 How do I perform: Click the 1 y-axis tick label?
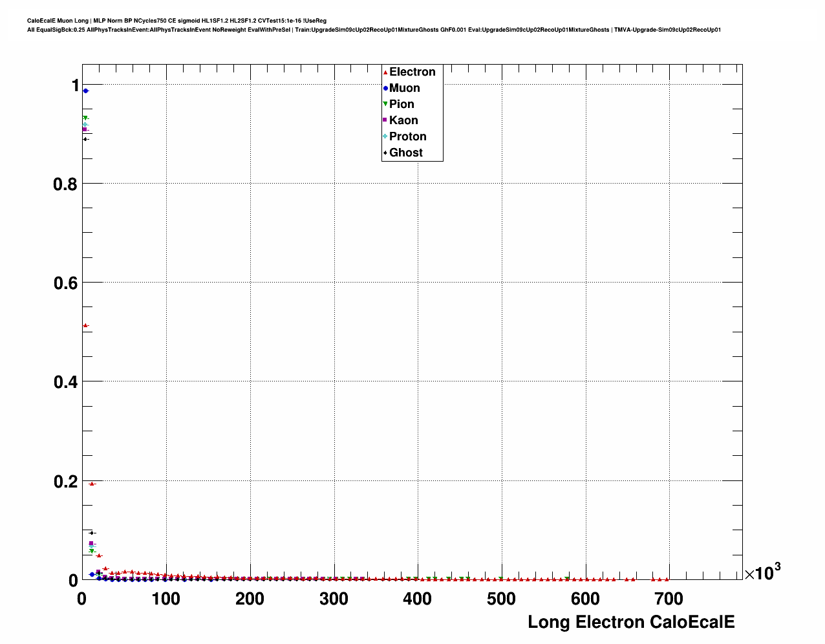point(75,85)
